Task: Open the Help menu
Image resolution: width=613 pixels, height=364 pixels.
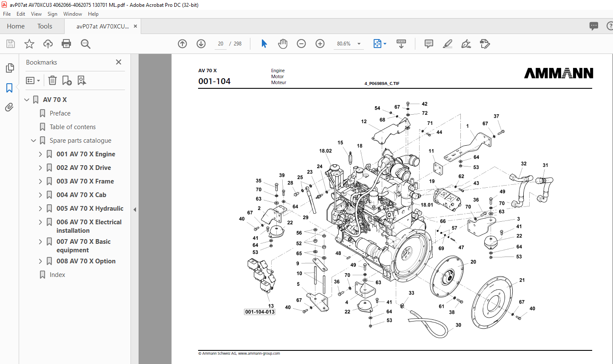Action: tap(93, 14)
